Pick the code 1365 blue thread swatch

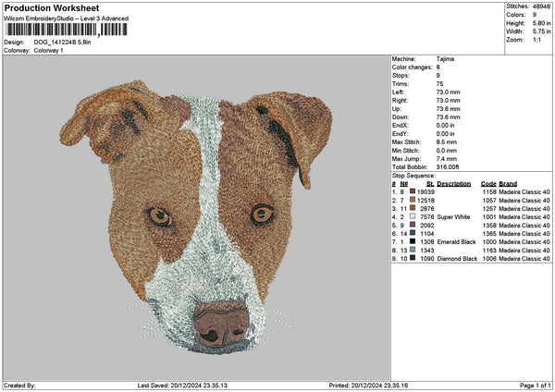click(x=413, y=233)
